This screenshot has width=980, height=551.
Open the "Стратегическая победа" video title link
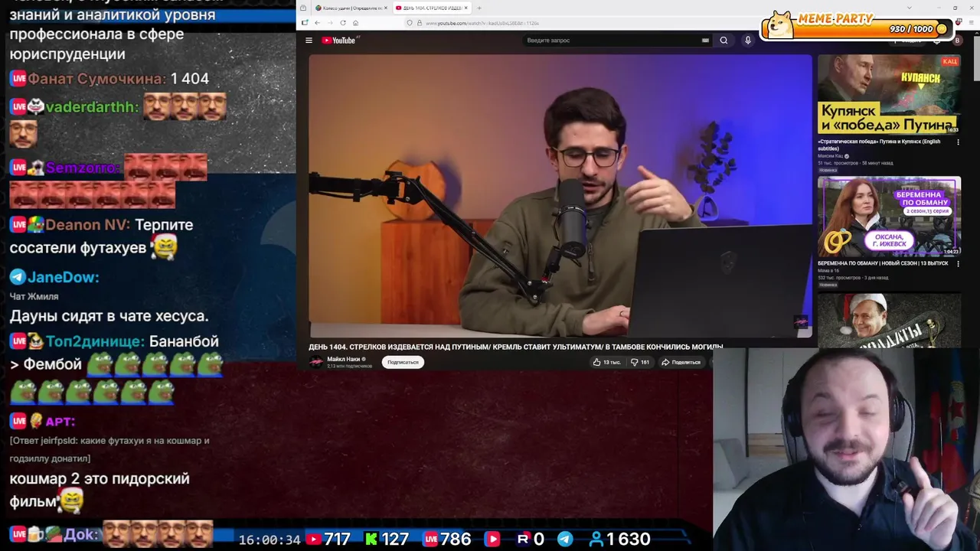pyautogui.click(x=879, y=145)
